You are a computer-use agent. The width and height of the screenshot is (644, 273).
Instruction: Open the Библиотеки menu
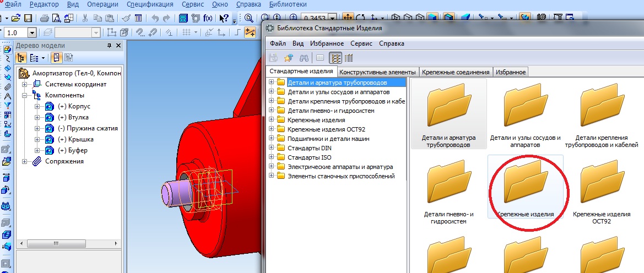(288, 4)
